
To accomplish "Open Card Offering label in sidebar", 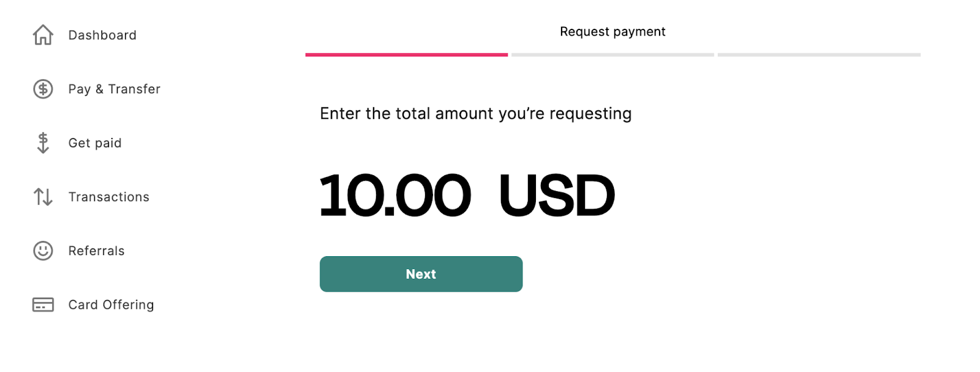I will 111,305.
